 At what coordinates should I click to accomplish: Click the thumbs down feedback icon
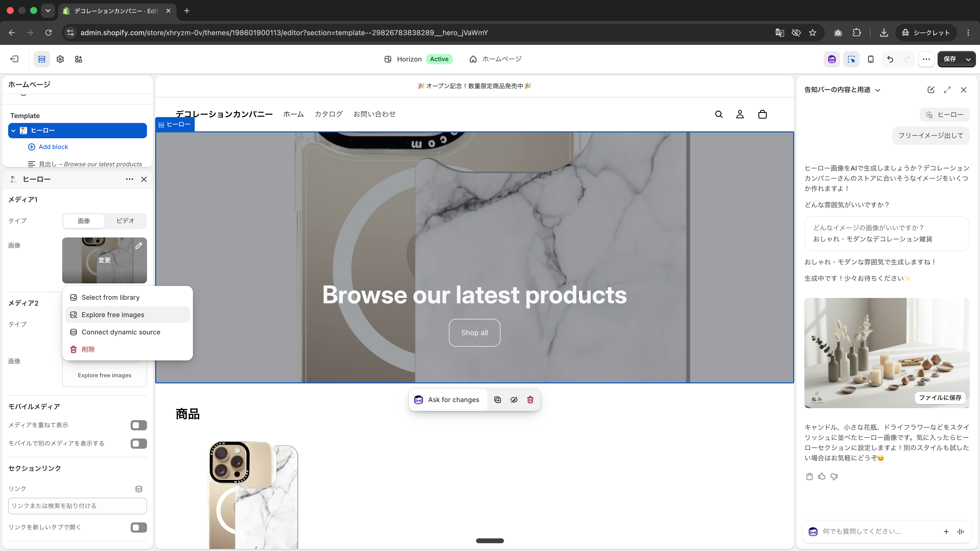(x=834, y=477)
